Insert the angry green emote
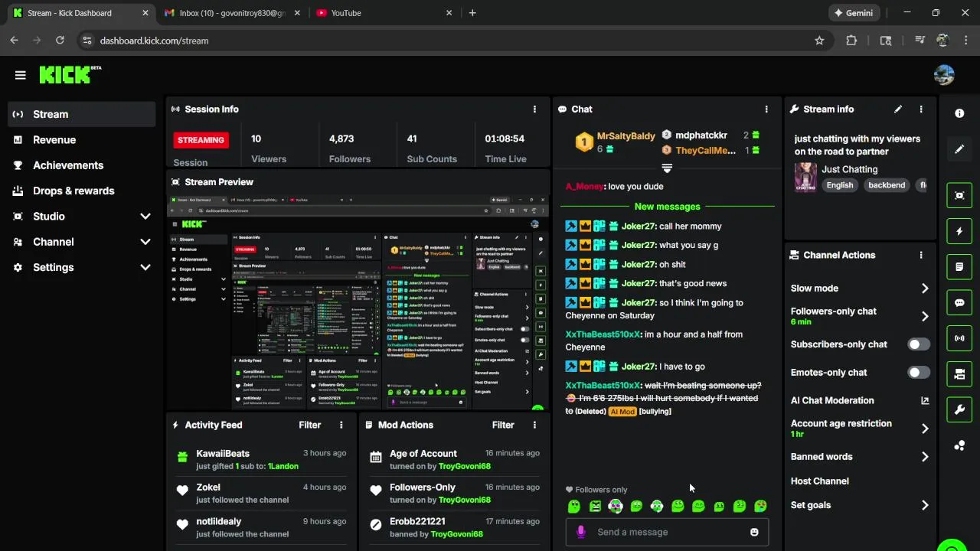 point(595,506)
